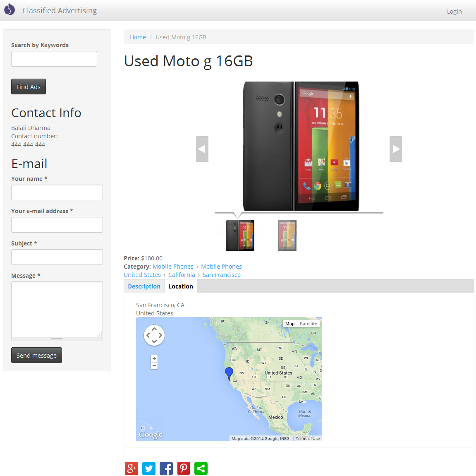This screenshot has width=476, height=476.
Task: Open the Login link
Action: [454, 12]
